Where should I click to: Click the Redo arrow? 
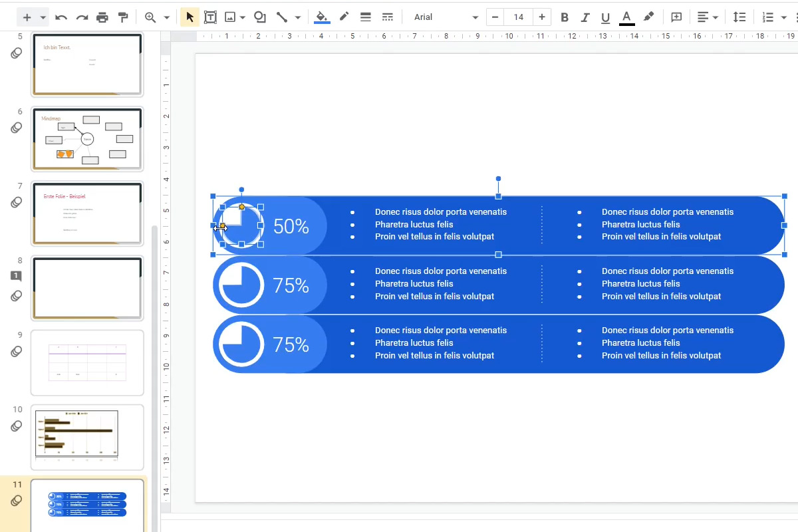[x=82, y=17]
